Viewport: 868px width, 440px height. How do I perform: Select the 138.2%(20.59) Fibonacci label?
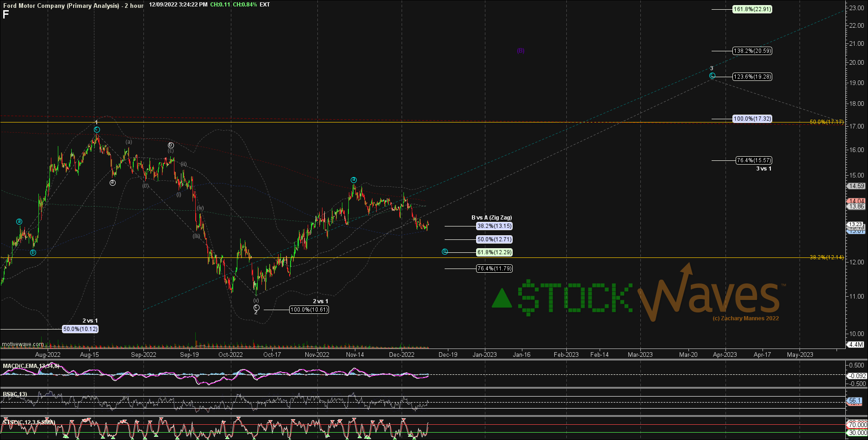(x=752, y=51)
